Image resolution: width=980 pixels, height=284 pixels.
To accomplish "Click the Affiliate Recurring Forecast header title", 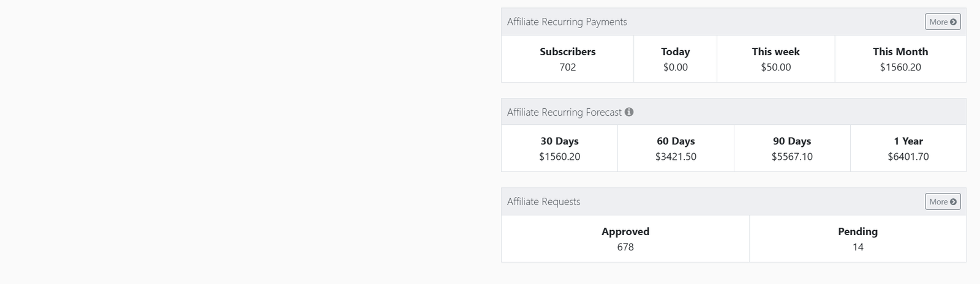I will coord(564,112).
